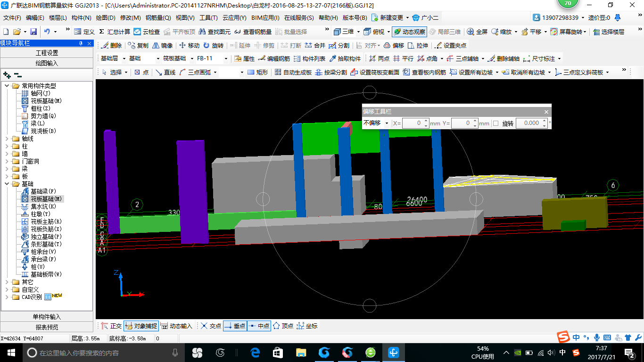This screenshot has height=362, width=644.
Task: Toggle 交点 intersection snap
Action: tap(211, 326)
